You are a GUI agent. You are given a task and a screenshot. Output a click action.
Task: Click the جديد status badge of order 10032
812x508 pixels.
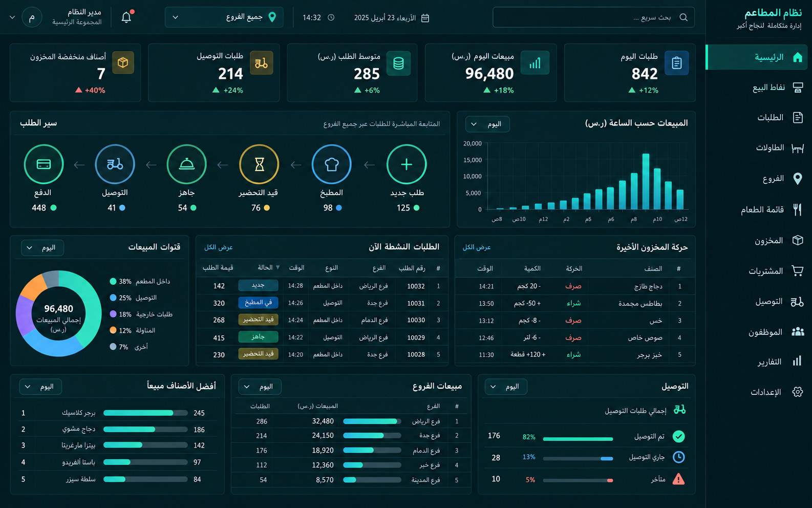(259, 285)
